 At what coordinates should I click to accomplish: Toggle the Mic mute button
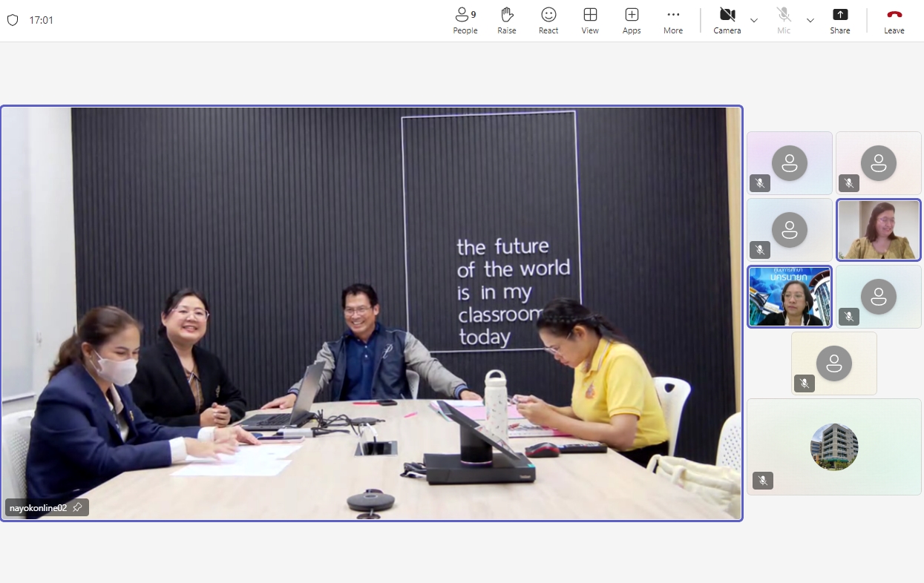click(784, 21)
